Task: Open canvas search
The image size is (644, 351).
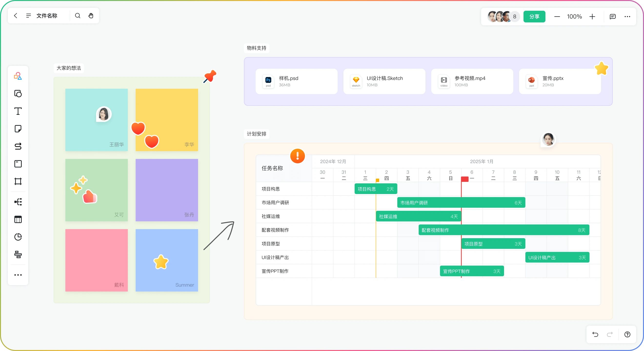Action: coord(78,16)
